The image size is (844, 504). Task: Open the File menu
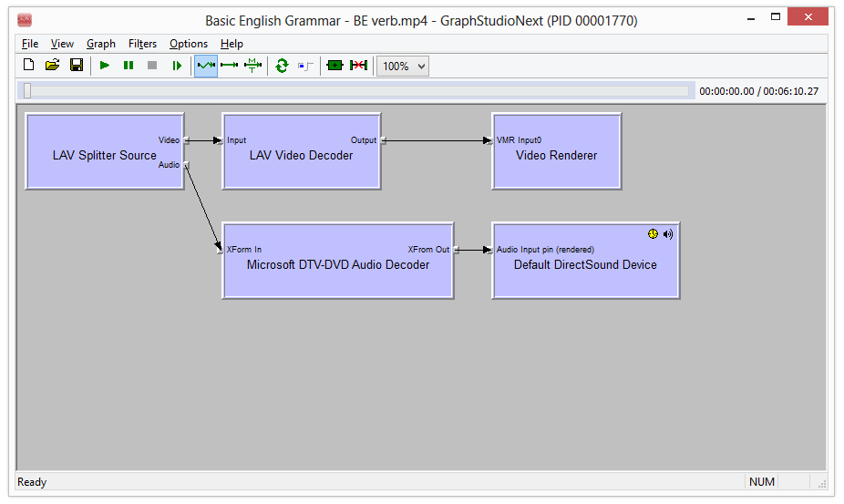click(x=30, y=44)
